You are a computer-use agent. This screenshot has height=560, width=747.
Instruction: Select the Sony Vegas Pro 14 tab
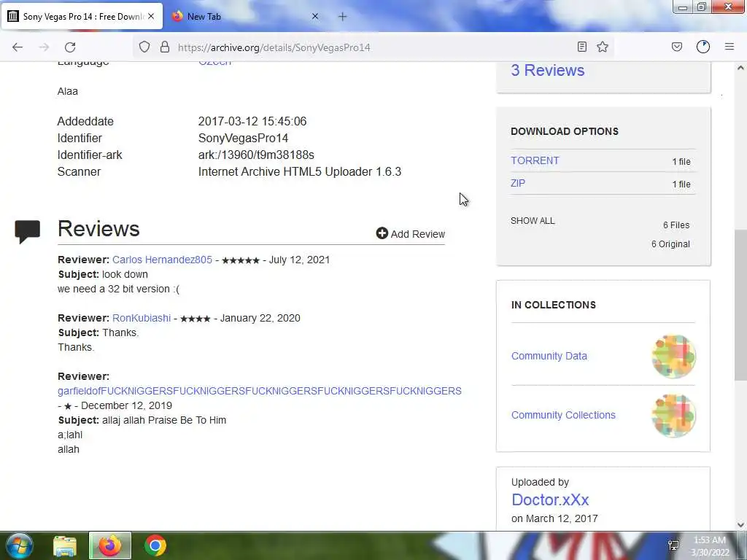coord(82,17)
